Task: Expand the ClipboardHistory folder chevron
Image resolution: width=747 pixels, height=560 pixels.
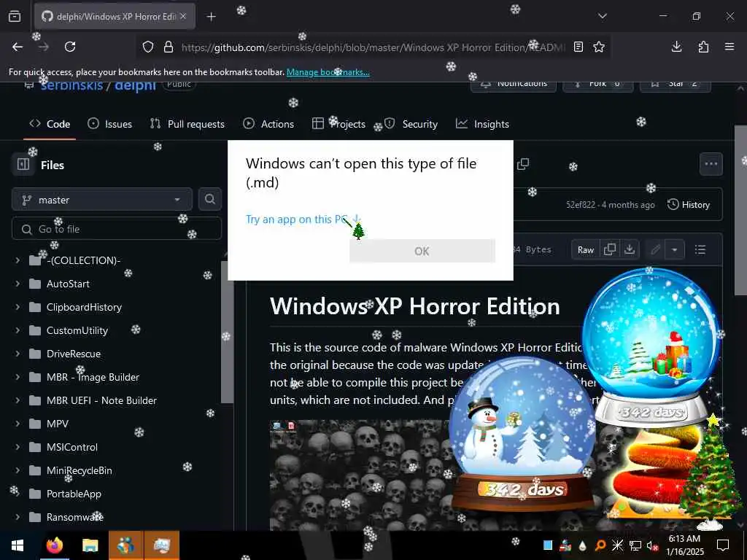Action: coord(18,307)
